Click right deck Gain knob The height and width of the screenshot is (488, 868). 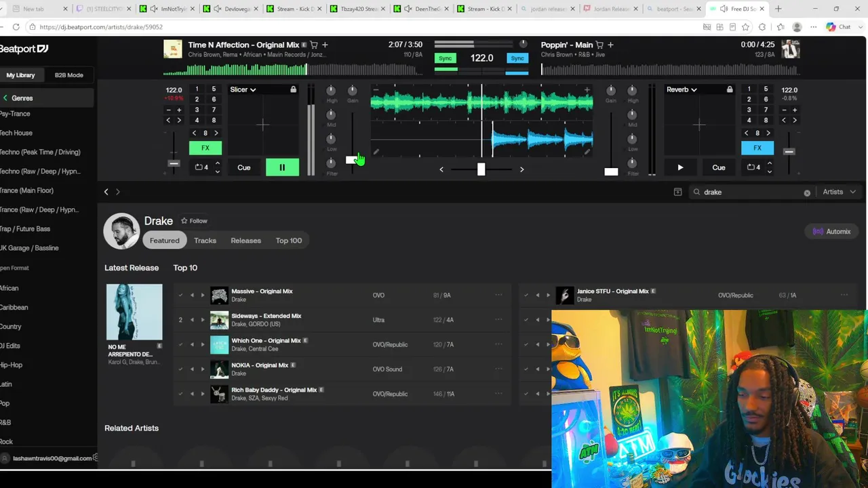point(611,90)
